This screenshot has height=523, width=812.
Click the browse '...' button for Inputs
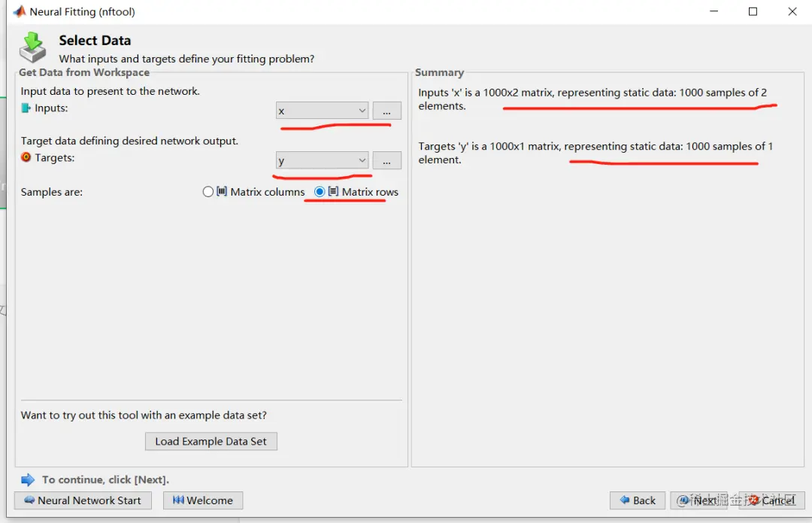[x=387, y=111]
